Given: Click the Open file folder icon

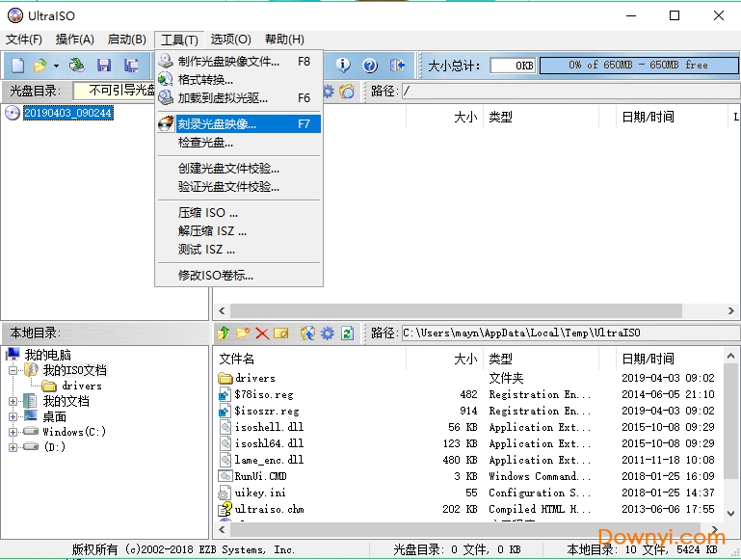Looking at the screenshot, I should coord(40,66).
